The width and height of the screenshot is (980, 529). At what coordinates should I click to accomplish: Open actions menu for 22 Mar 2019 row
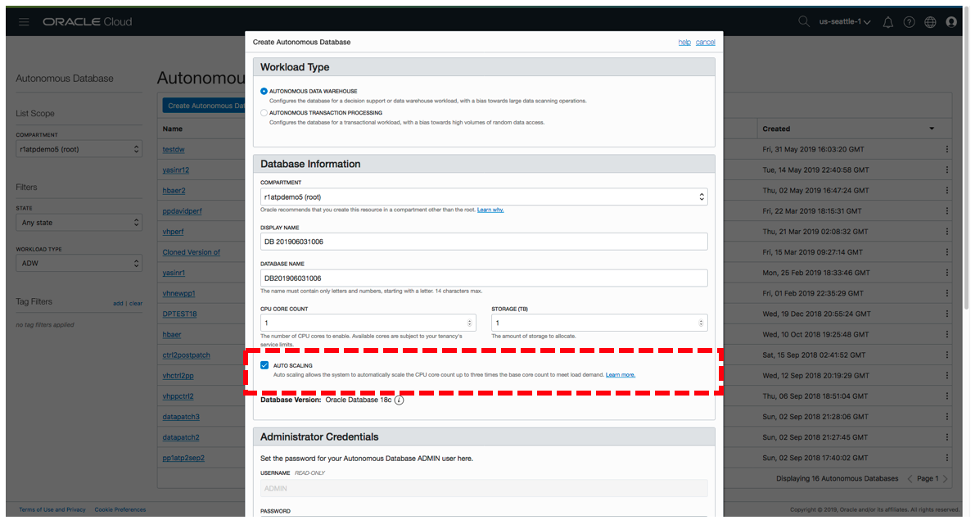tap(947, 211)
